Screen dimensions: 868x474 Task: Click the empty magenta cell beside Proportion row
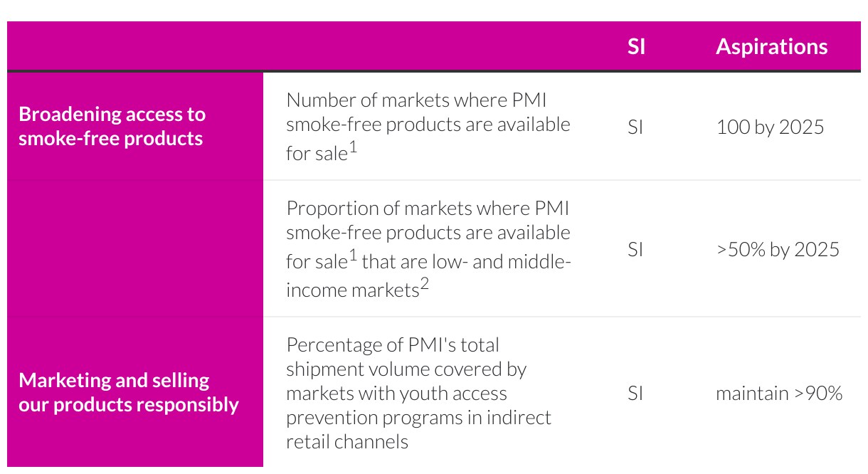[x=135, y=249]
